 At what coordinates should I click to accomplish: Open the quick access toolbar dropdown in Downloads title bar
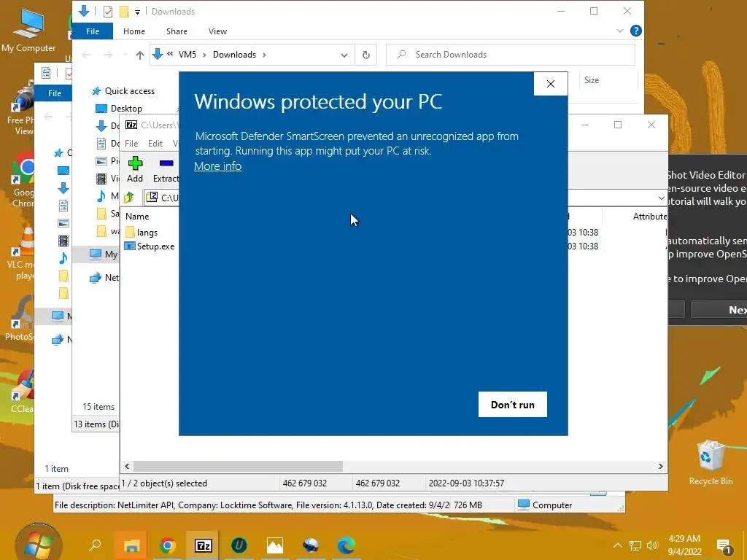(137, 12)
